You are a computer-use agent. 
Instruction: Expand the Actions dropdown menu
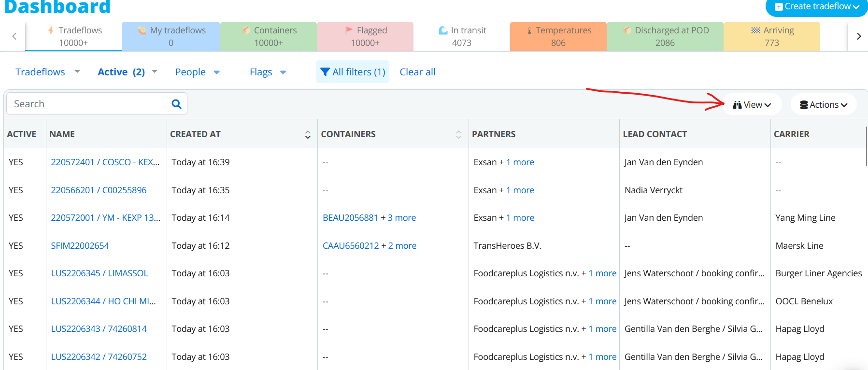pos(824,105)
